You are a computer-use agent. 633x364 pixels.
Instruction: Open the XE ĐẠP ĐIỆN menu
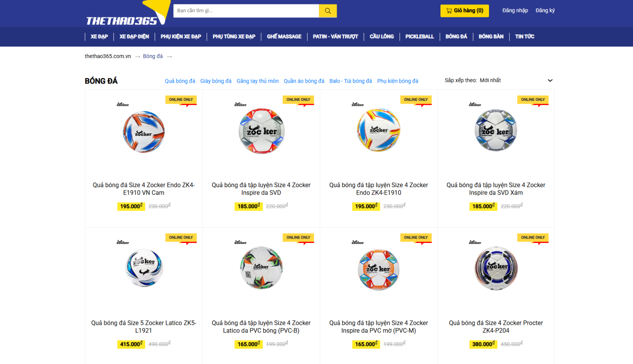pyautogui.click(x=134, y=36)
